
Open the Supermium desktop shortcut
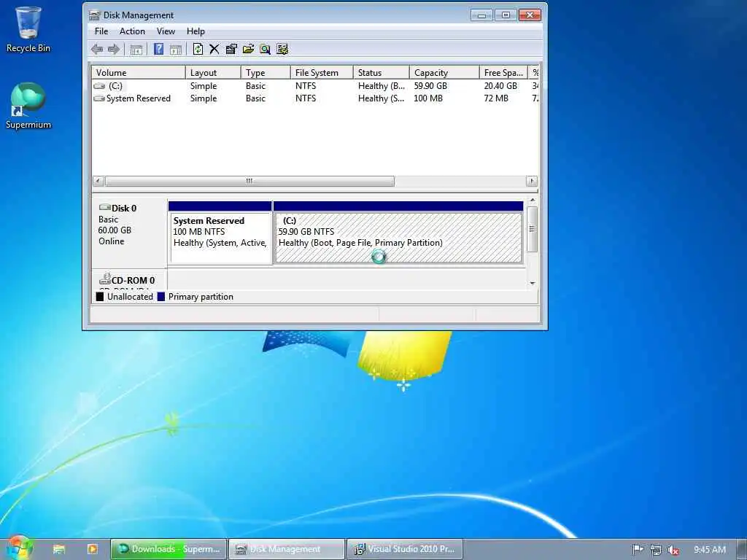pyautogui.click(x=28, y=106)
